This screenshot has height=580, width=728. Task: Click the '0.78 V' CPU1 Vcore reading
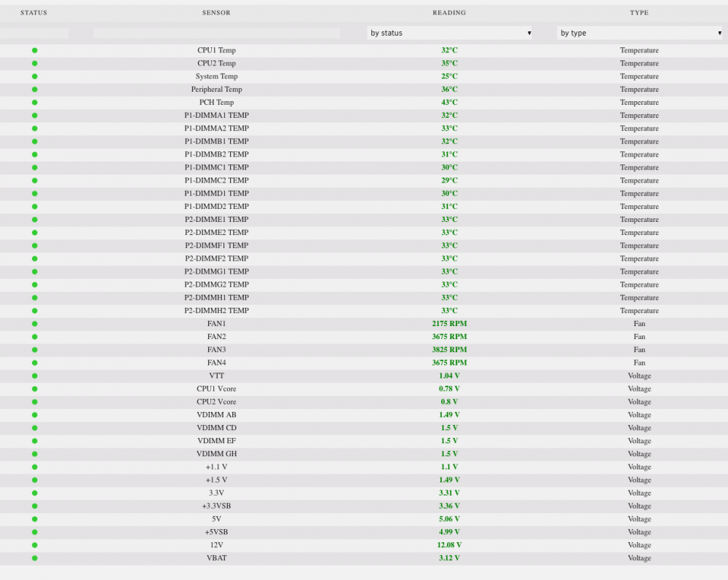pyautogui.click(x=449, y=389)
